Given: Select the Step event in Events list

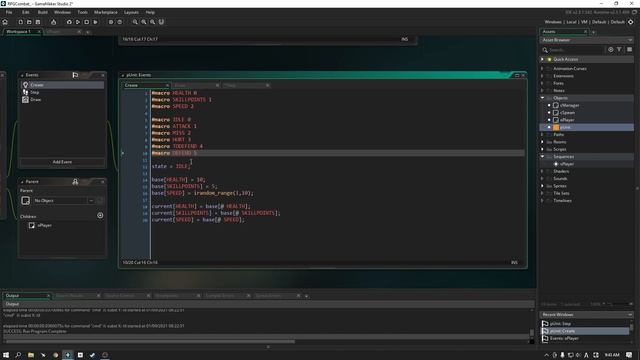Looking at the screenshot, I should 62,92.
